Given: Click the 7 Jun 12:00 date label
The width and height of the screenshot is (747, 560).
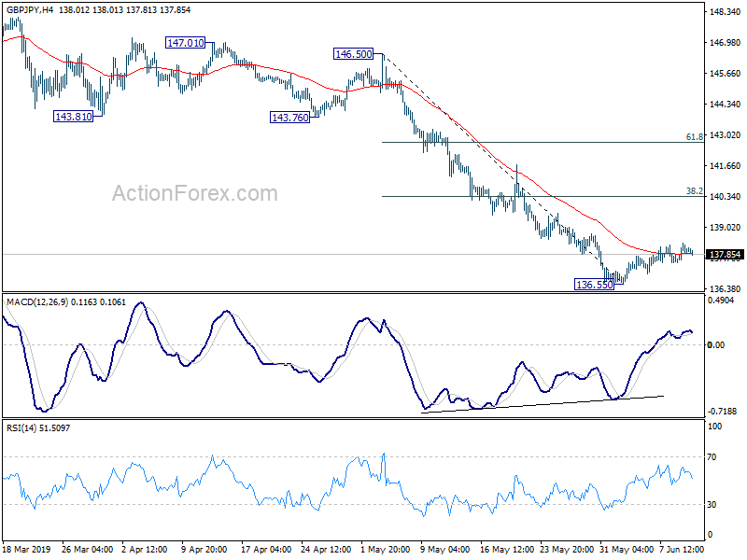Looking at the screenshot, I should [682, 549].
